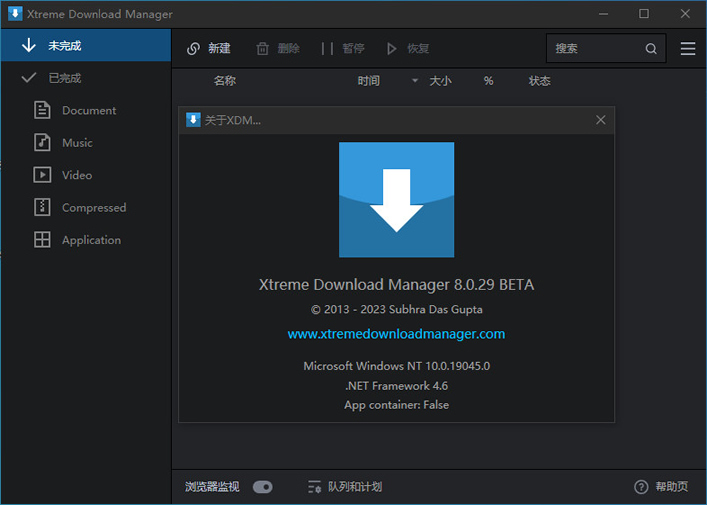Click the '© 2013 - 2023 Subhra Das Gupta' text
Screen dimensions: 707x505
pyautogui.click(x=396, y=309)
